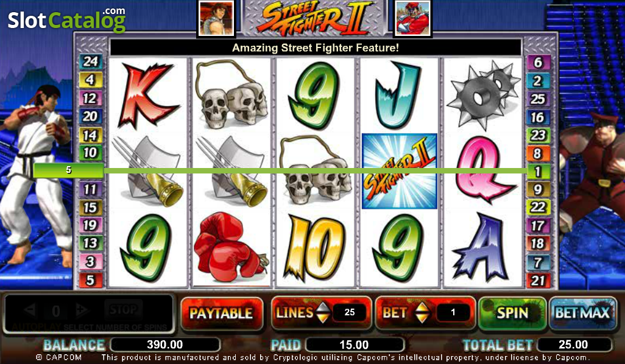This screenshot has height=364, width=625.
Task: Select payline 21 marker on right
Action: pyautogui.click(x=538, y=281)
